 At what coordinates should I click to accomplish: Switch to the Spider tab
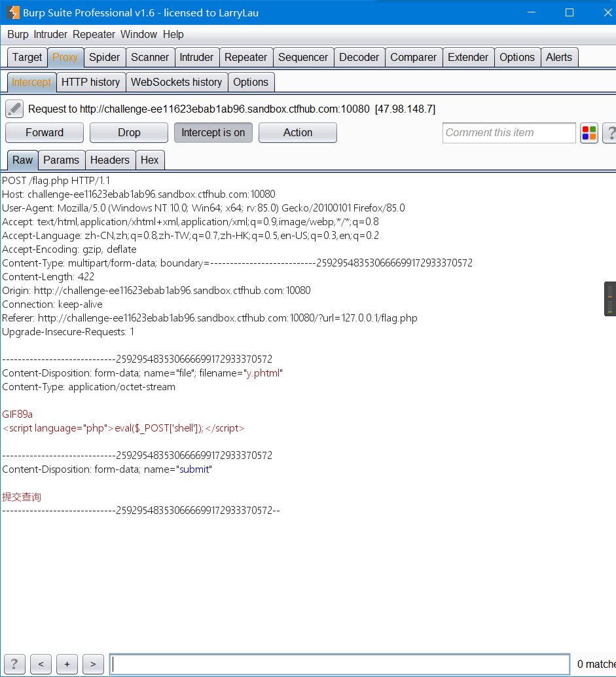[105, 57]
